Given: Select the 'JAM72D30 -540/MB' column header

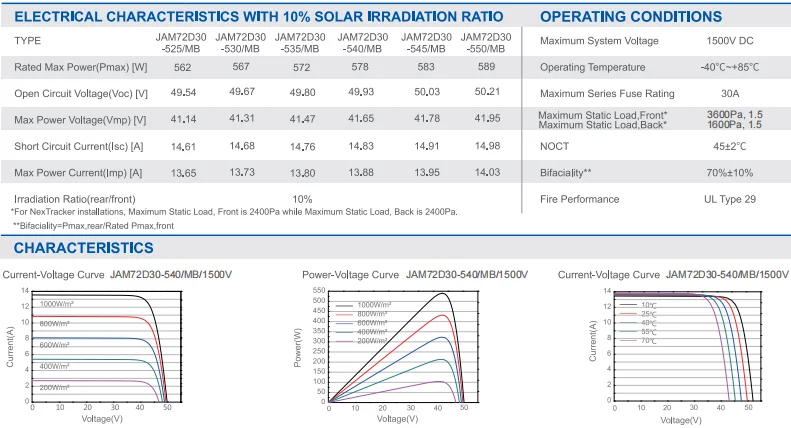Looking at the screenshot, I should tap(363, 43).
